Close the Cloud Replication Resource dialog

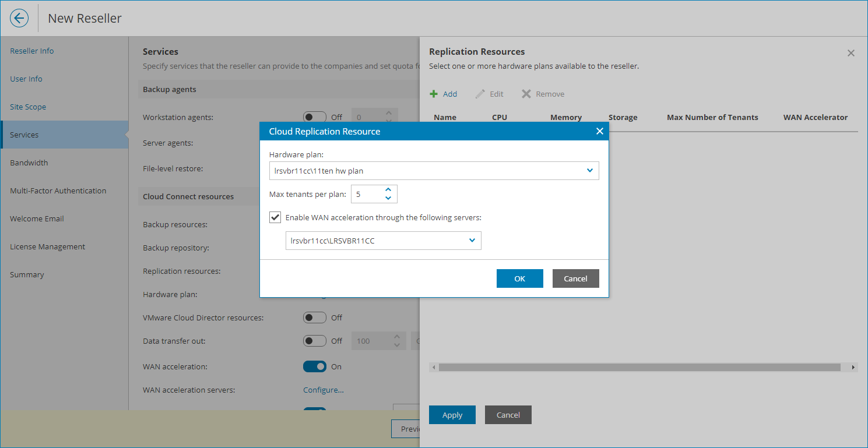[599, 131]
